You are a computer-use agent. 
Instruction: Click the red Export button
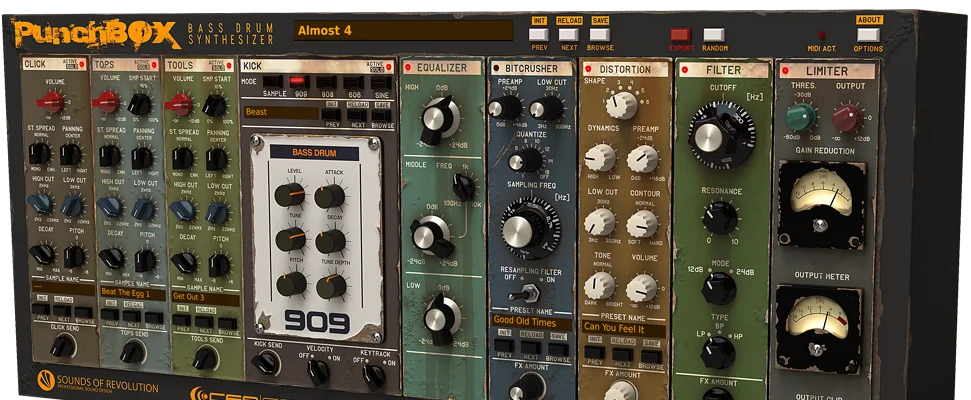coord(680,35)
